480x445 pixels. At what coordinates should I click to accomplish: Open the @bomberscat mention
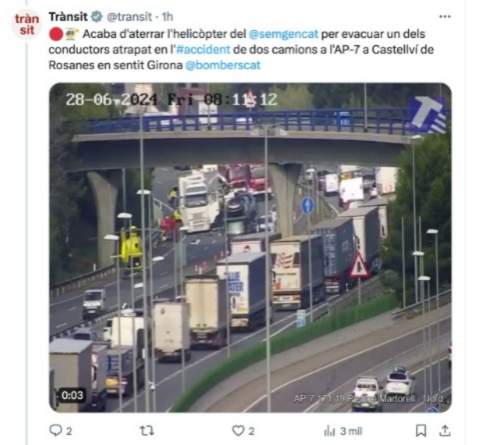(223, 65)
